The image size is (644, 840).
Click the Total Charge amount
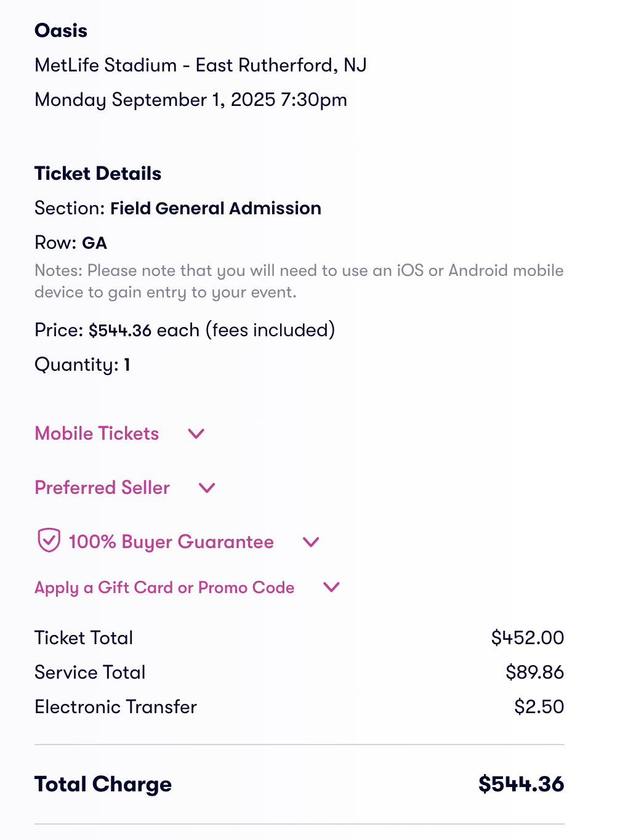click(521, 784)
